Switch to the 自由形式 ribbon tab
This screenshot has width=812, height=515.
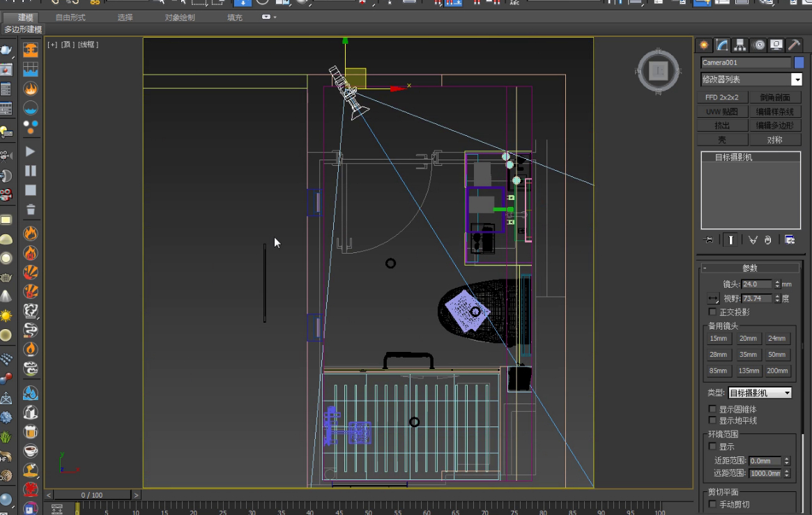(70, 17)
